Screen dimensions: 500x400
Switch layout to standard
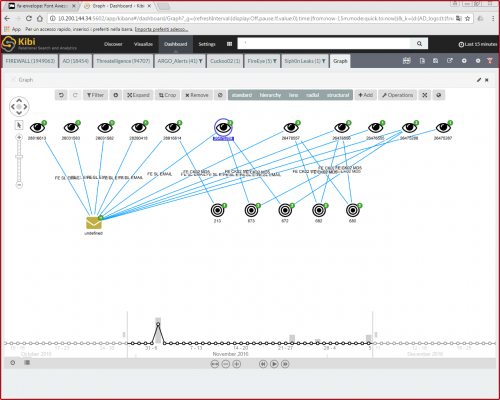point(242,95)
